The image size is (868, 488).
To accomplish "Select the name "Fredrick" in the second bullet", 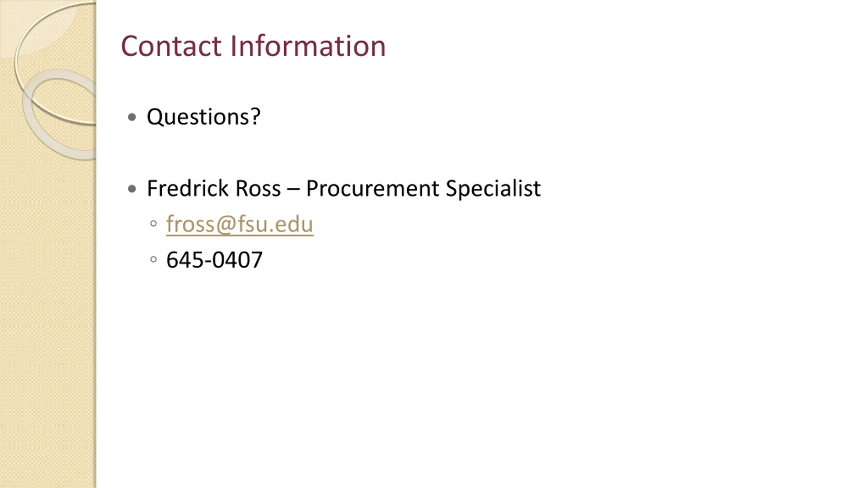I will click(x=188, y=188).
